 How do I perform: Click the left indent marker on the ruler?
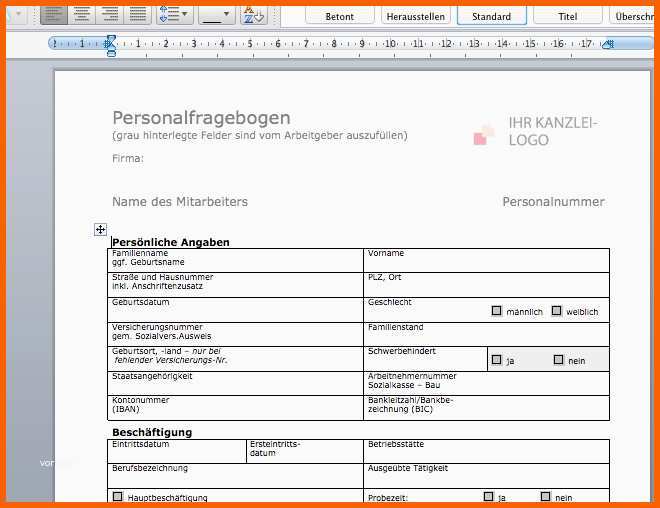click(111, 53)
